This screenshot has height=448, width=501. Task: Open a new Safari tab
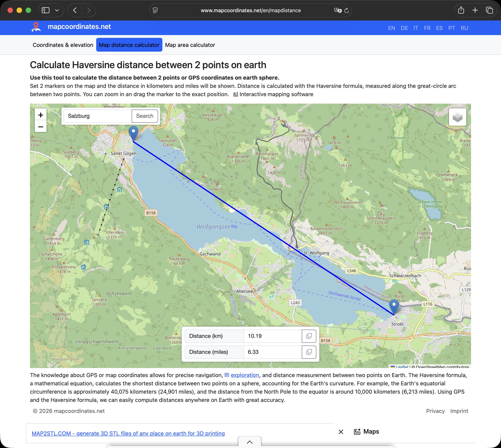(x=475, y=10)
